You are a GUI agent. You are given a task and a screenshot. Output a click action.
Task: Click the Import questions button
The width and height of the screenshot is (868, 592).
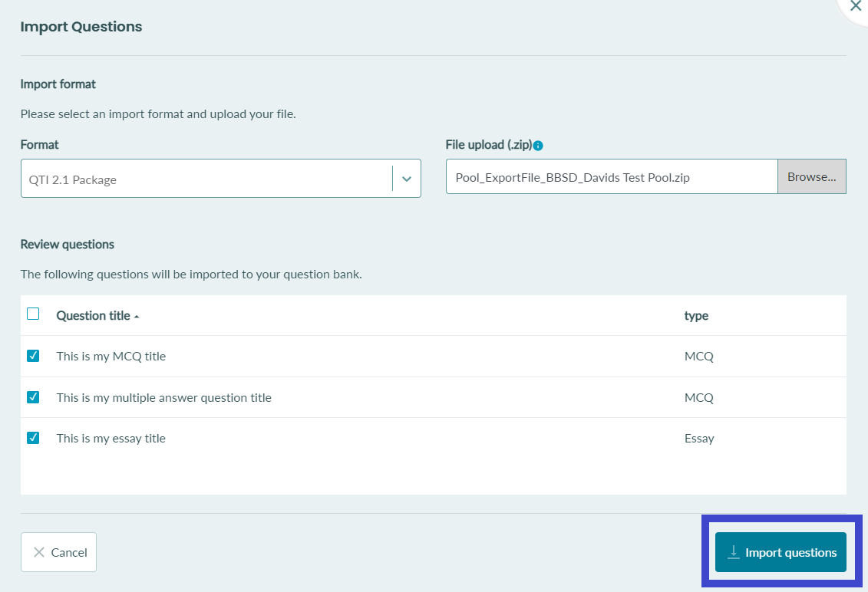[x=781, y=552]
